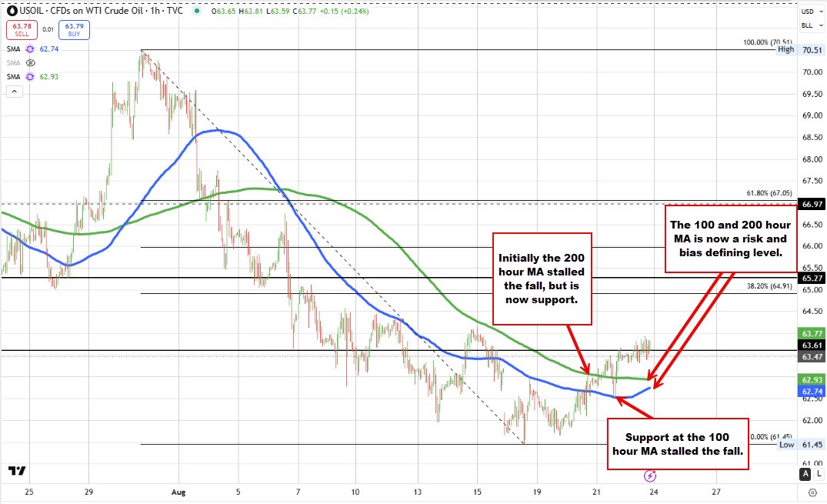827x504 pixels.
Task: Select the green SMA 62.93 legend entry
Action: [32, 76]
